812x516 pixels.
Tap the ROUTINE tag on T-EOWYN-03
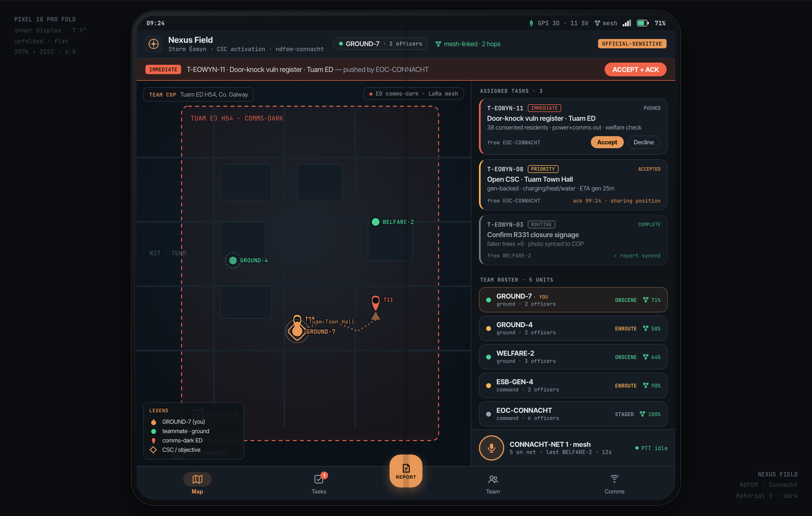pyautogui.click(x=541, y=225)
